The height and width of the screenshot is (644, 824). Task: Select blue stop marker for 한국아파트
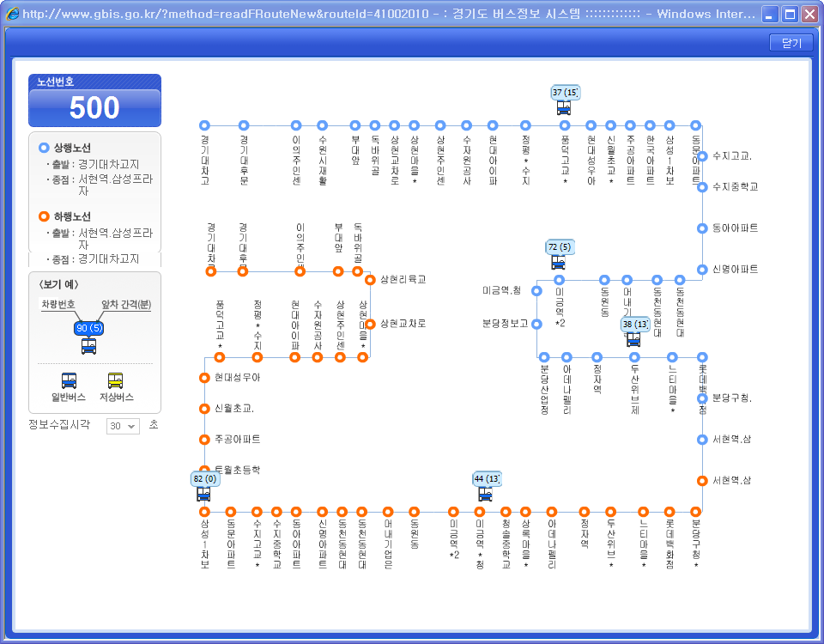[650, 125]
